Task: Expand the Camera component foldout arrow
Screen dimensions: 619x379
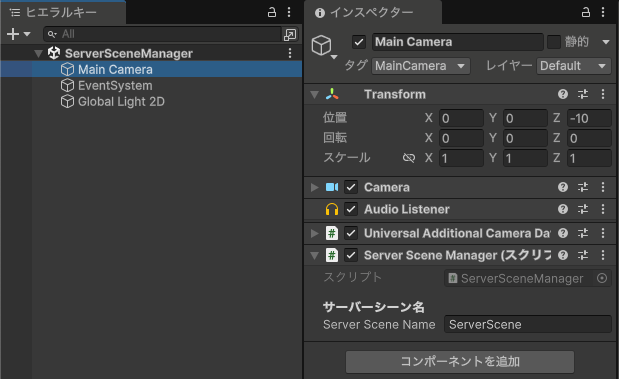Action: [315, 187]
